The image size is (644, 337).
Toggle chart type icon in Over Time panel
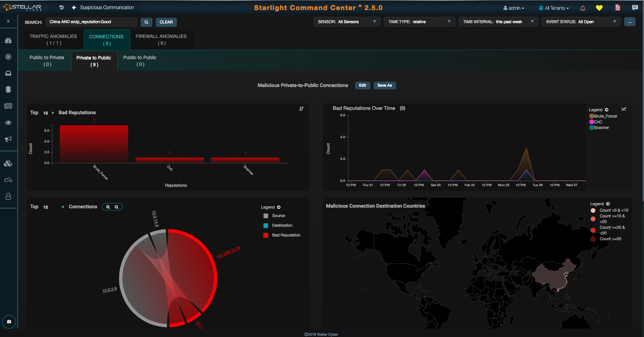tap(624, 109)
